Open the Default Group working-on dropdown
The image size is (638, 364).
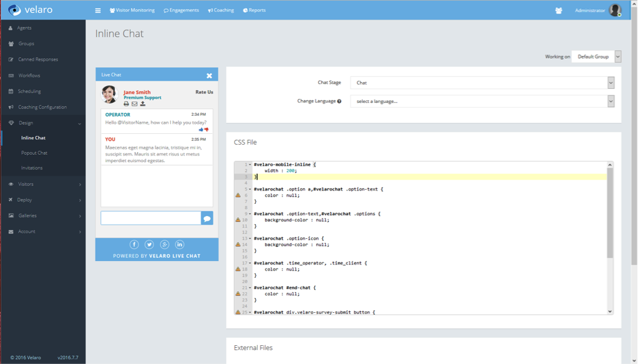click(596, 57)
